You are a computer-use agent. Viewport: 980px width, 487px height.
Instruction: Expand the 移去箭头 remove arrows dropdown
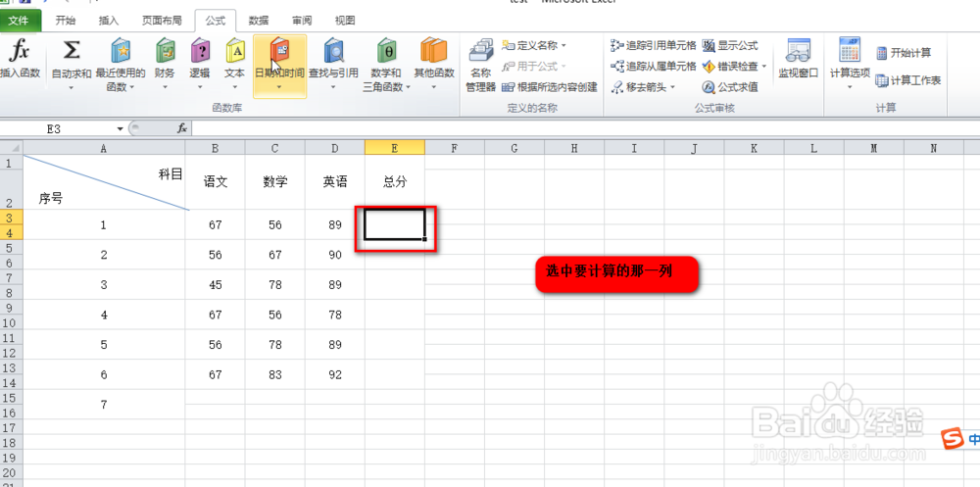coord(672,87)
